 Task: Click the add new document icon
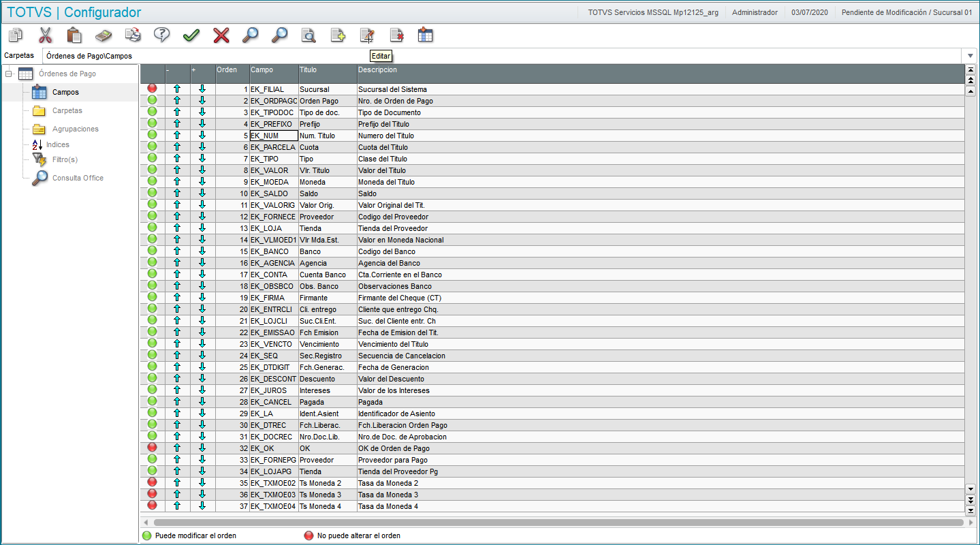pyautogui.click(x=338, y=35)
